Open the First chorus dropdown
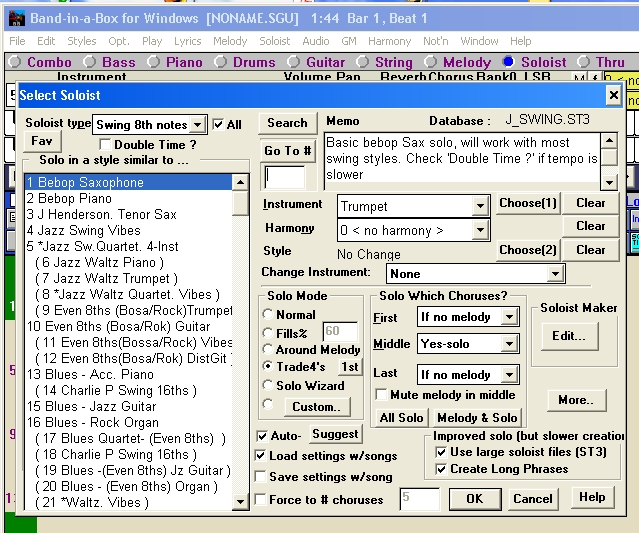639x533 pixels. click(510, 317)
